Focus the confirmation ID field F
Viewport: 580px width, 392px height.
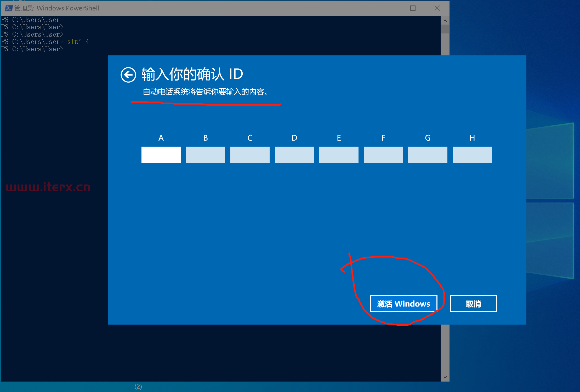[383, 155]
